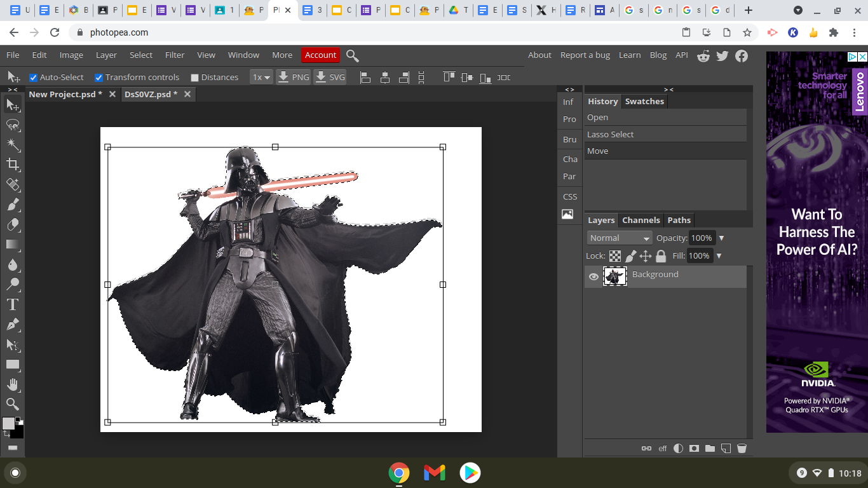Toggle lock all padlock icon
Screen dimensions: 868x488
pyautogui.click(x=661, y=256)
